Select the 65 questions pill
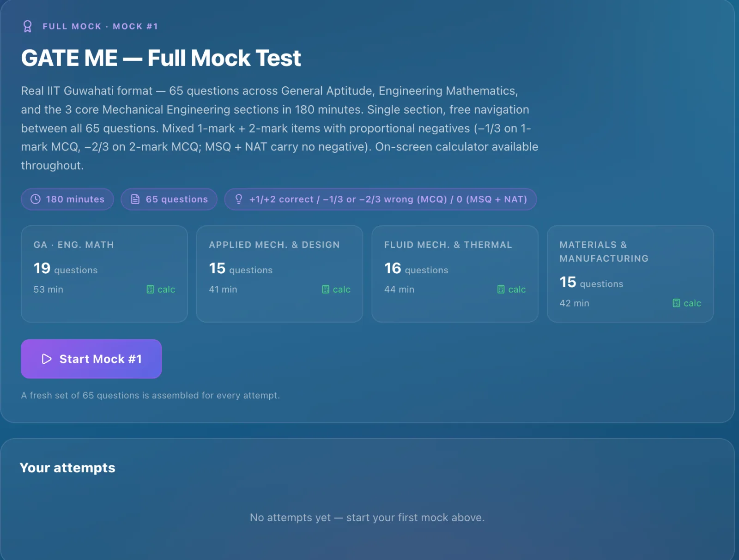Screen dimensions: 739x560 (169, 199)
